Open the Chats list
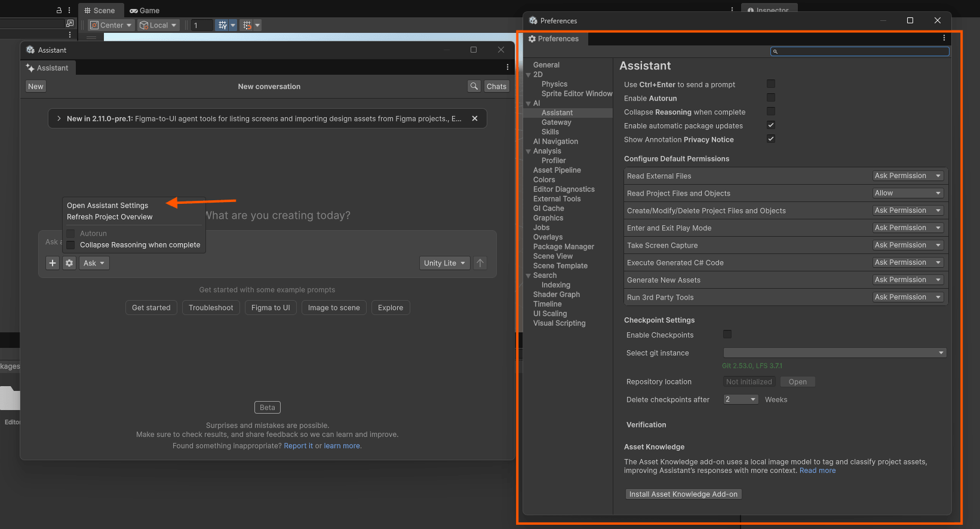Image resolution: width=980 pixels, height=529 pixels. click(x=496, y=86)
